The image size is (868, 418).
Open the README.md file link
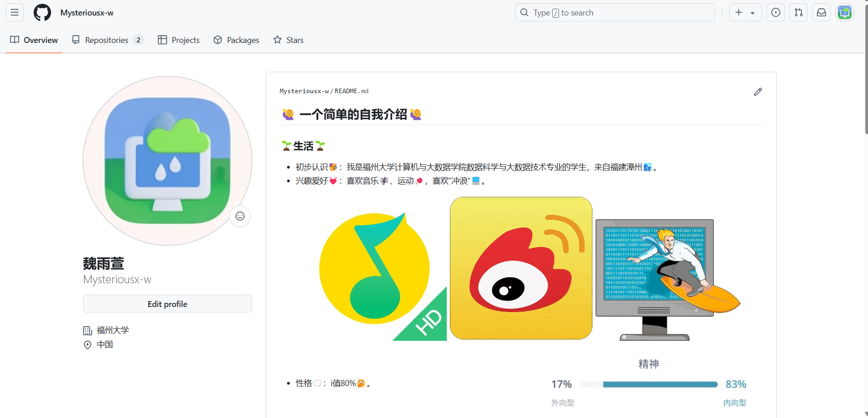351,91
